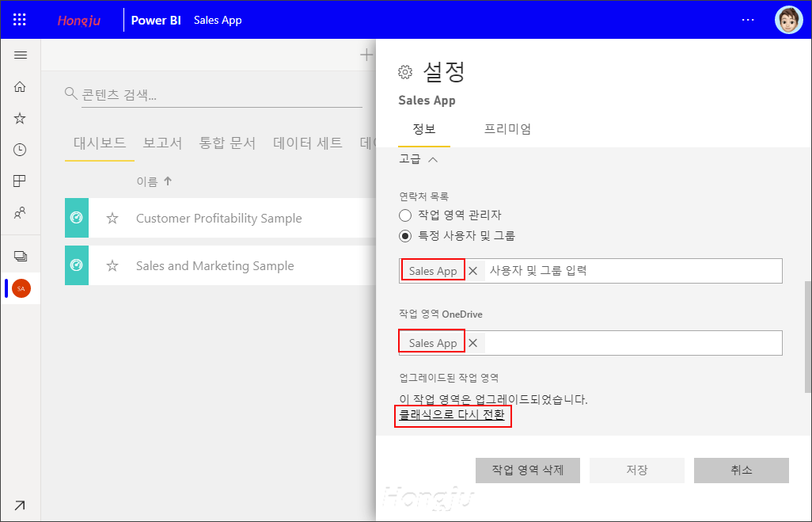Open Customer Profitability Sample dashboard
Image resolution: width=812 pixels, height=522 pixels.
click(219, 219)
